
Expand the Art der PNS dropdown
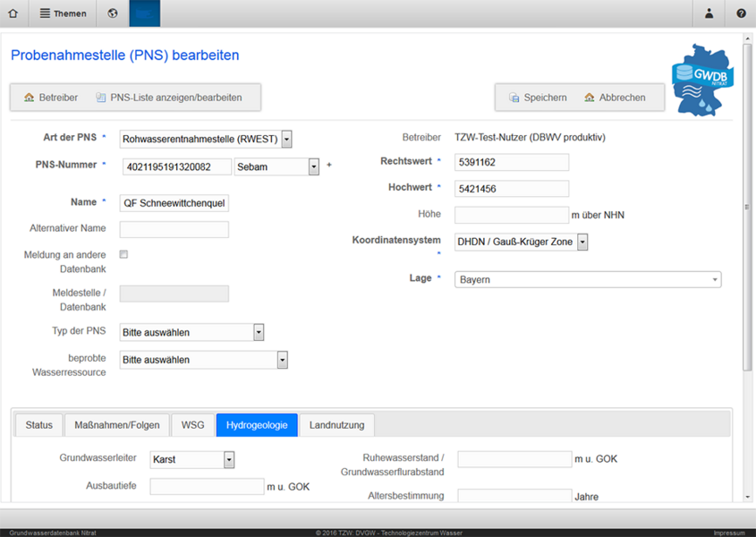[286, 139]
